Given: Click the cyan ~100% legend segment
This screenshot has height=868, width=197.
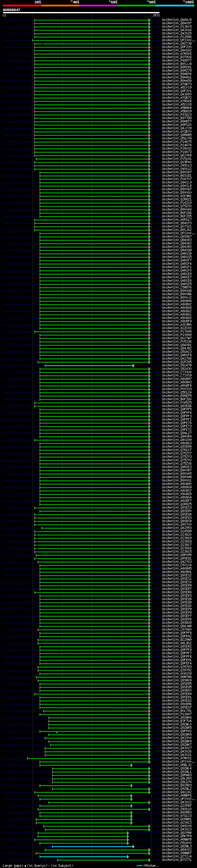Looking at the screenshot, I should pyautogui.click(x=175, y=6).
